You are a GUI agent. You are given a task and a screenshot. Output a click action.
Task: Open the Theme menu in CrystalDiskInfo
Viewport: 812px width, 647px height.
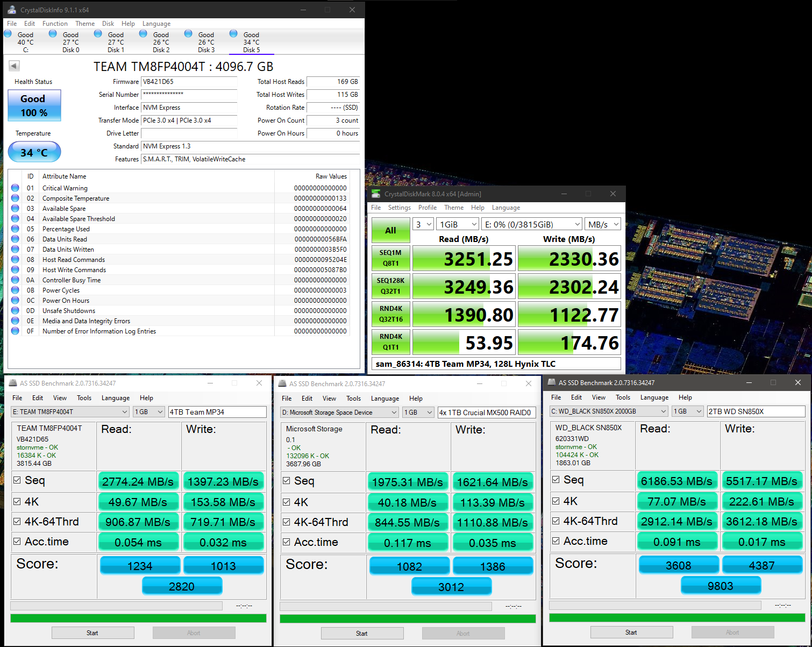[85, 24]
